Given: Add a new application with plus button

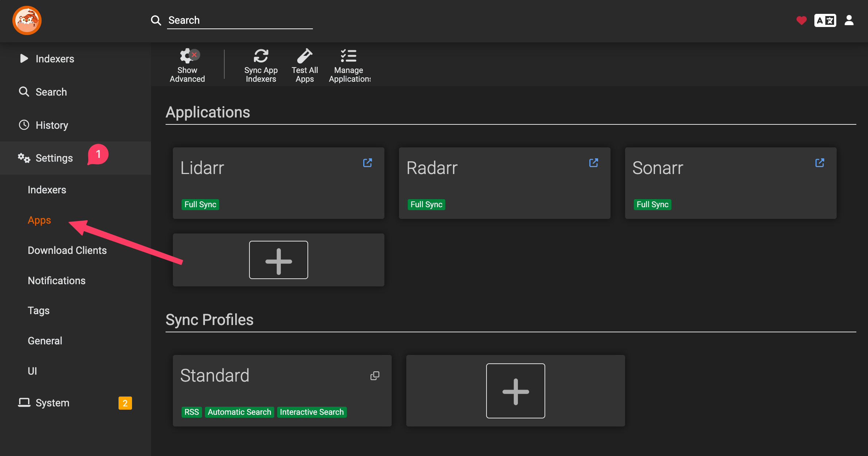Looking at the screenshot, I should 279,260.
